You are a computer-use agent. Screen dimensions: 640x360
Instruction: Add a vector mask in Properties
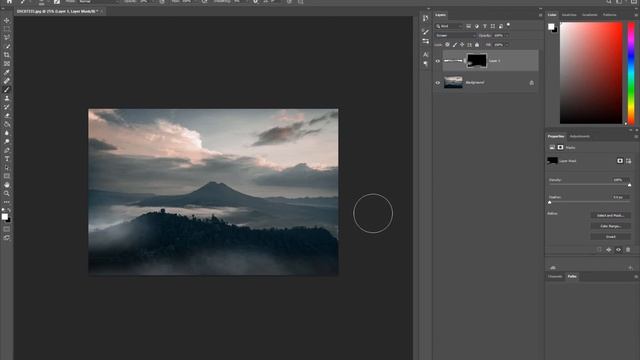[629, 161]
